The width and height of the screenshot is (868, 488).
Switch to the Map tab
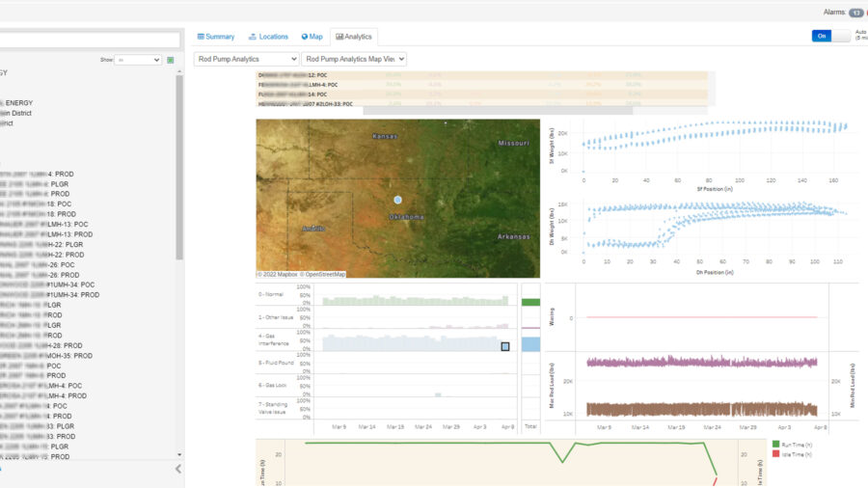312,37
